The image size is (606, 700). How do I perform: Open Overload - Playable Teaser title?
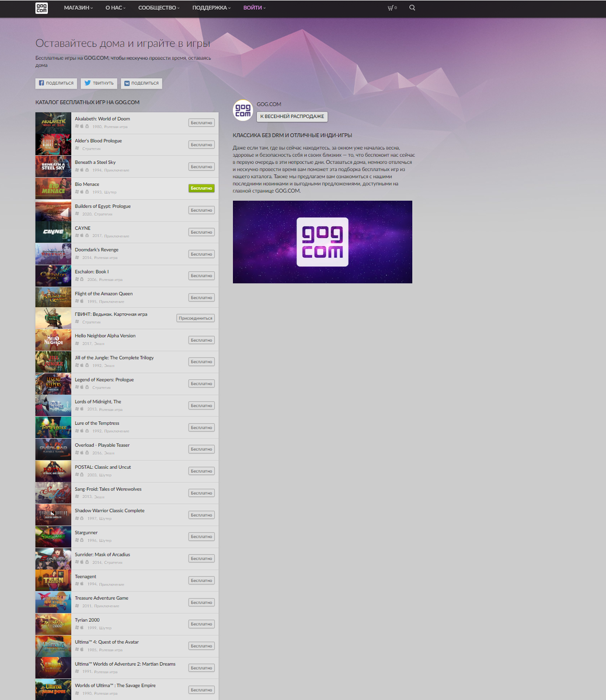[102, 445]
